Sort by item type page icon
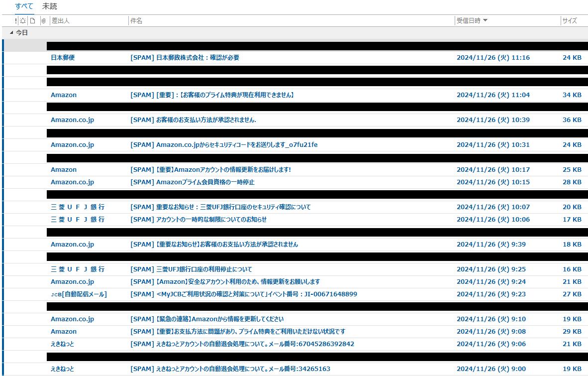Viewport: 588px width, 376px height. (33, 21)
